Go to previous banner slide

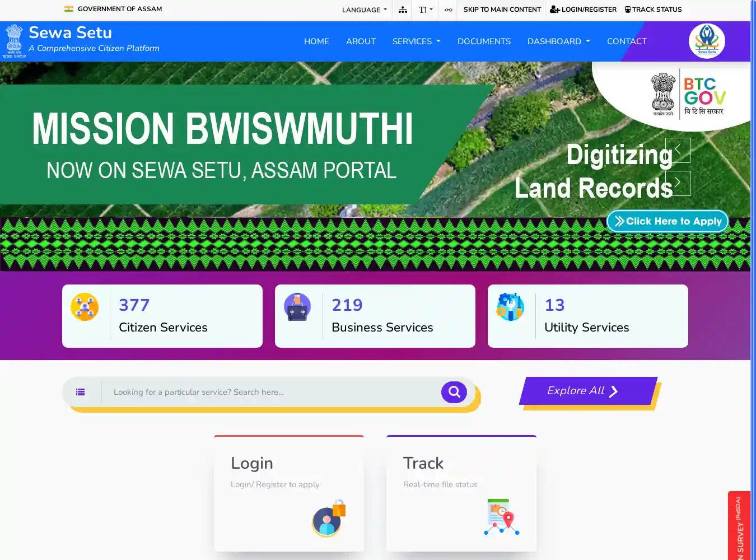point(678,150)
